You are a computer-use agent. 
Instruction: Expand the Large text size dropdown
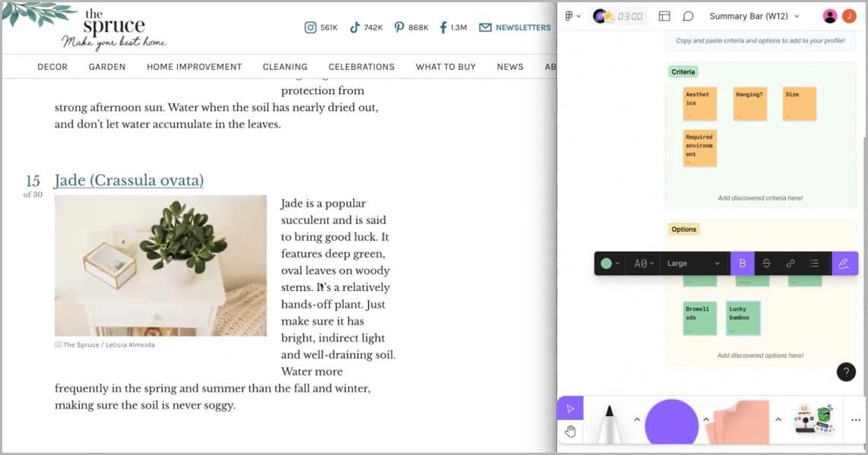[693, 264]
